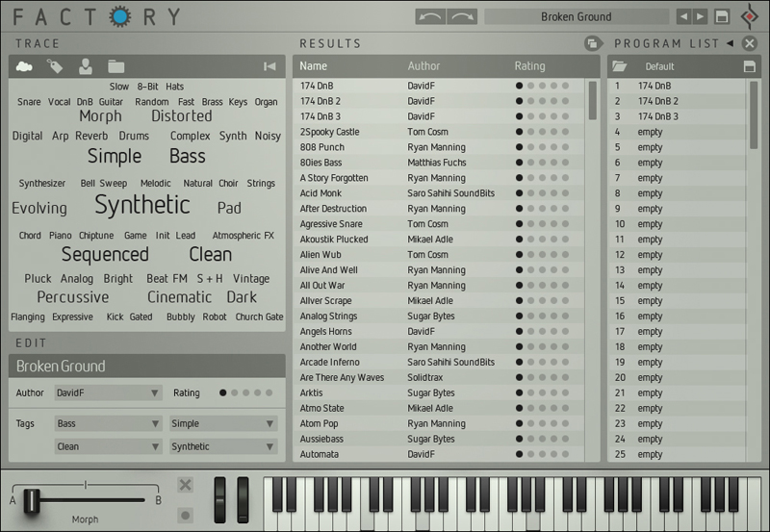The image size is (770, 532).
Task: Rate Arktis with two dots
Action: tap(531, 393)
